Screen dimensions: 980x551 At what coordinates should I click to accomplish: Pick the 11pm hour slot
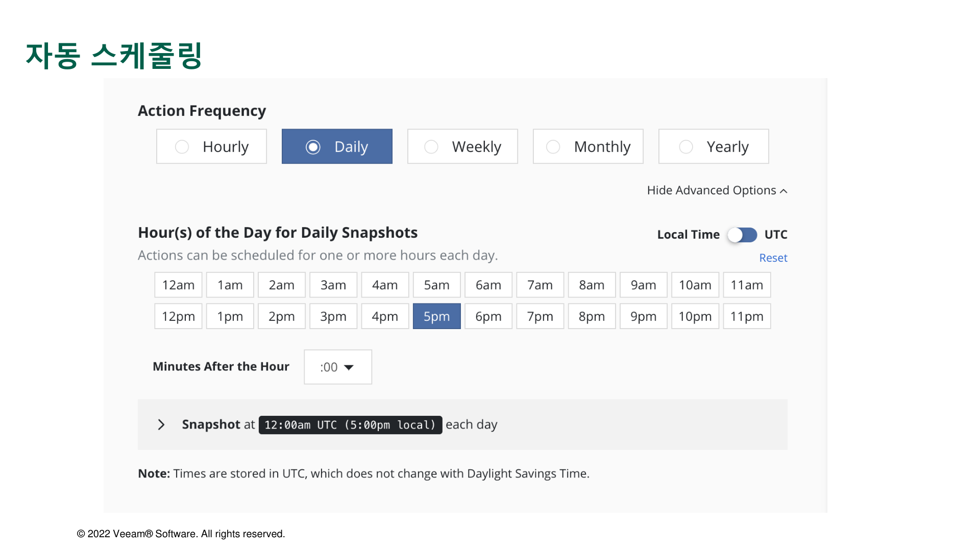tap(746, 316)
